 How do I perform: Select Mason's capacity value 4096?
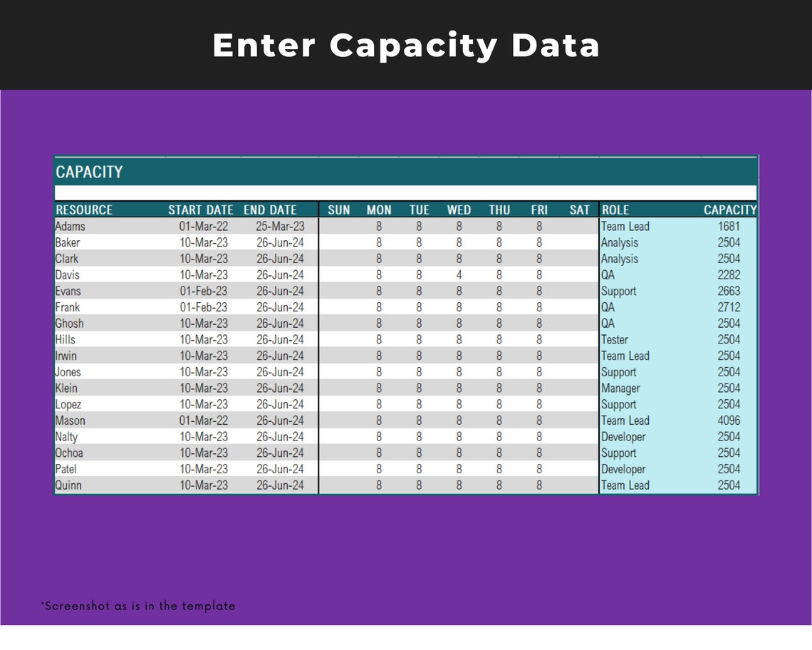[729, 421]
